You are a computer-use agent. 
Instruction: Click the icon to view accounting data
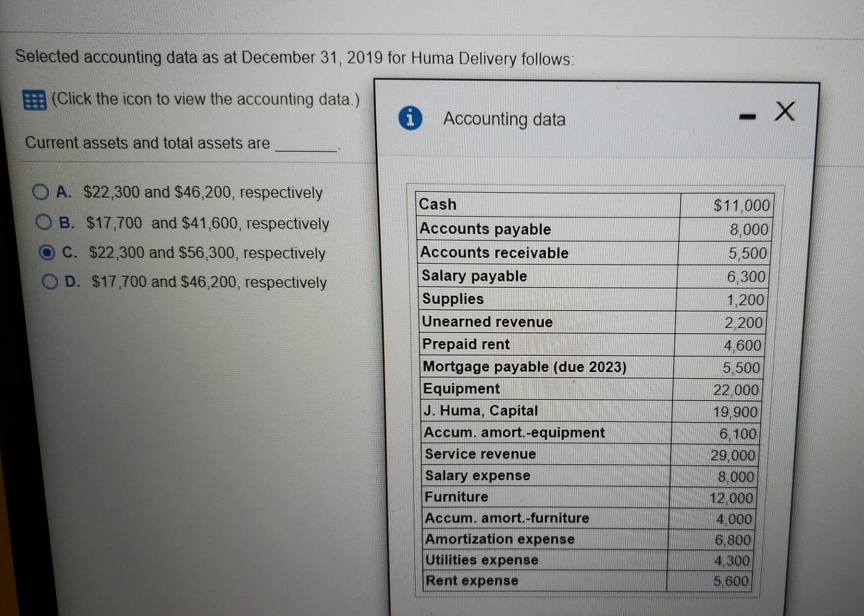point(34,99)
